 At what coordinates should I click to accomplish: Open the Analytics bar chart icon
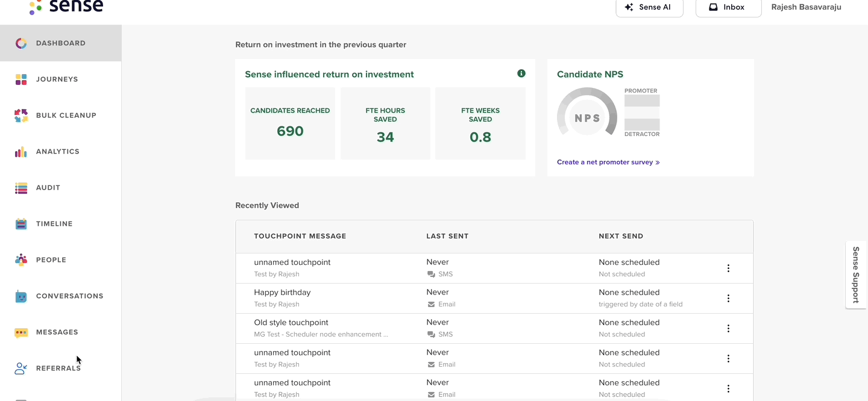tap(21, 152)
